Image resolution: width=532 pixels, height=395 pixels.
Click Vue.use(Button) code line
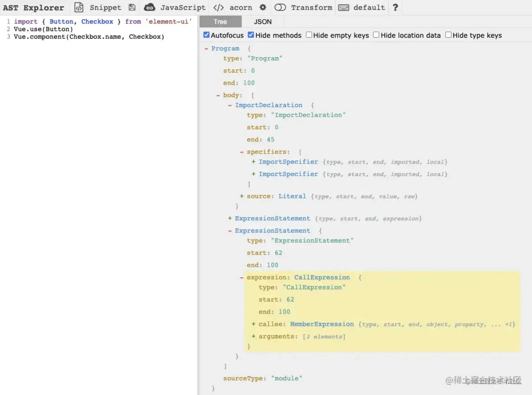pos(43,29)
